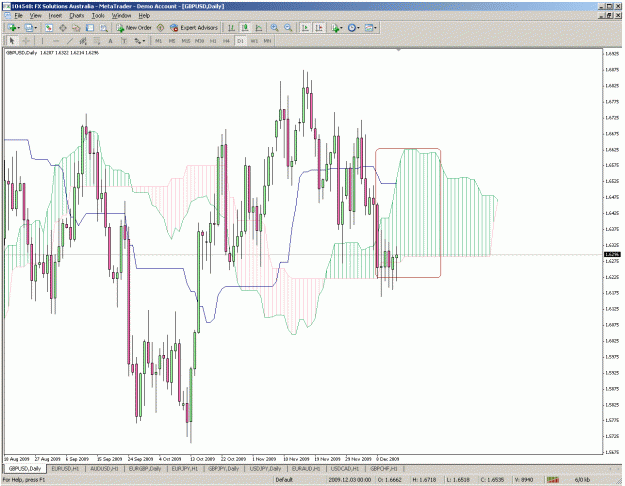Launch MetaEditor from the toolbar
625x486 pixels.
click(x=160, y=28)
